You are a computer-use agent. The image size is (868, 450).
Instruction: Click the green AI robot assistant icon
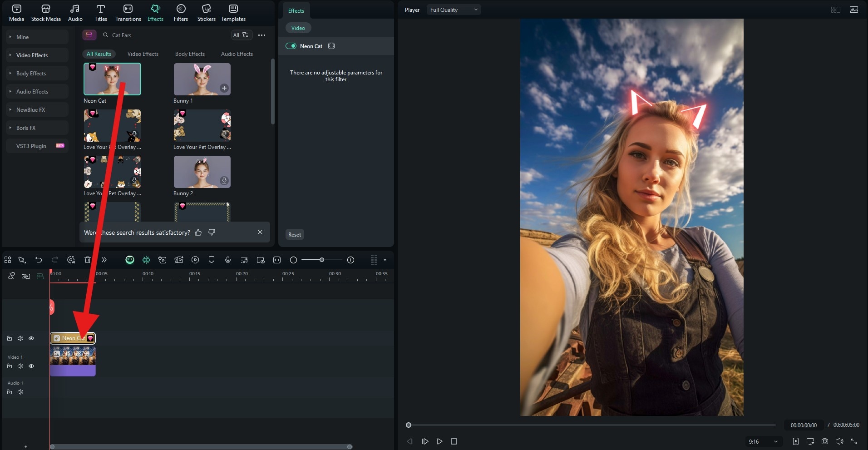point(130,260)
